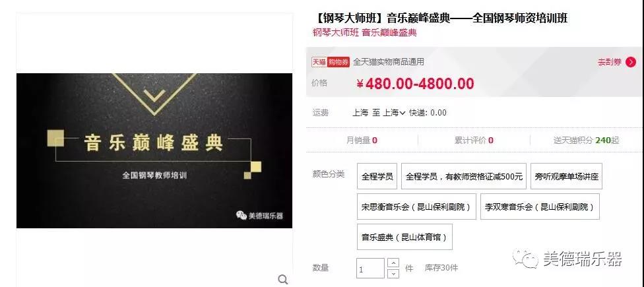The height and width of the screenshot is (287, 644).
Task: Click the 去刮券 link
Action: (x=610, y=62)
